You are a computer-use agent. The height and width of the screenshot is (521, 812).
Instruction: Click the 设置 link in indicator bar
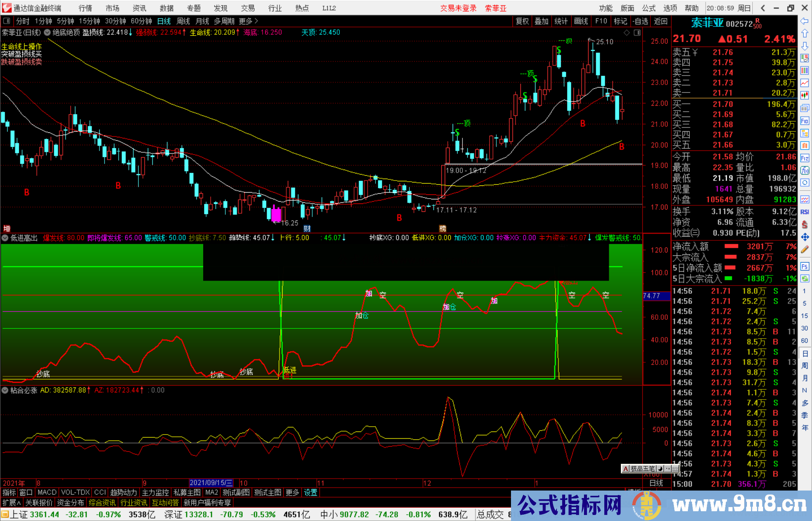click(310, 492)
